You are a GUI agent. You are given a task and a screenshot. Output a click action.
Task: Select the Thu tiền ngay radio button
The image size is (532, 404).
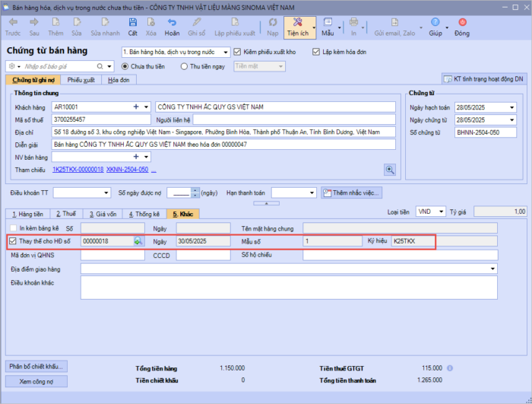(185, 66)
